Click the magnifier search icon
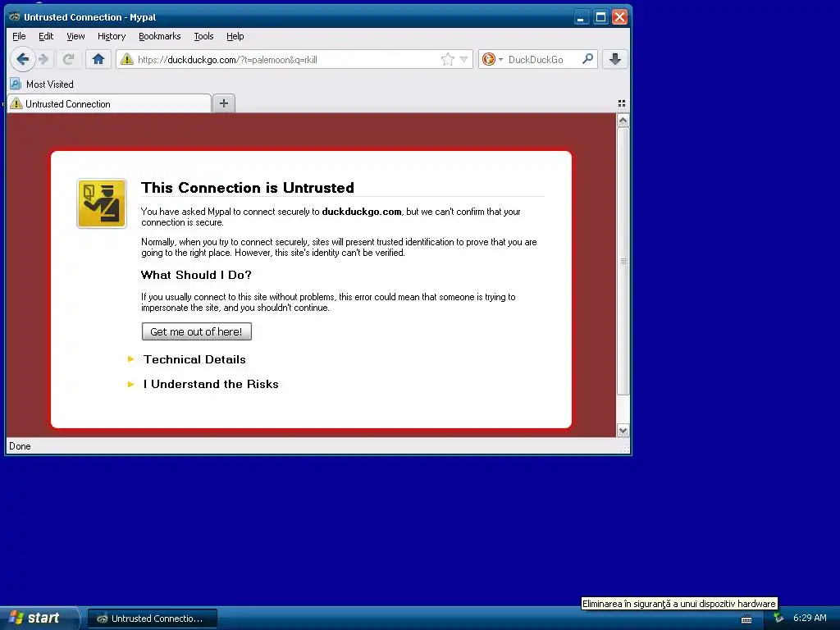840x630 pixels. [x=587, y=59]
